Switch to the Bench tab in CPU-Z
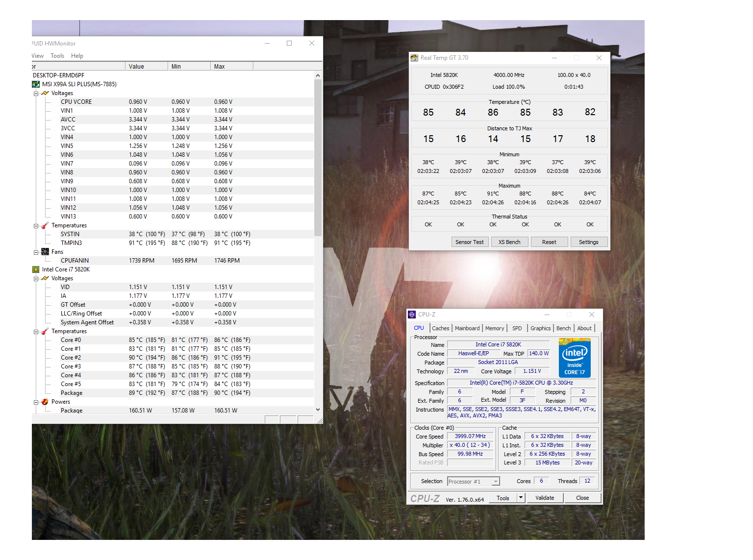The height and width of the screenshot is (560, 753). (x=563, y=328)
